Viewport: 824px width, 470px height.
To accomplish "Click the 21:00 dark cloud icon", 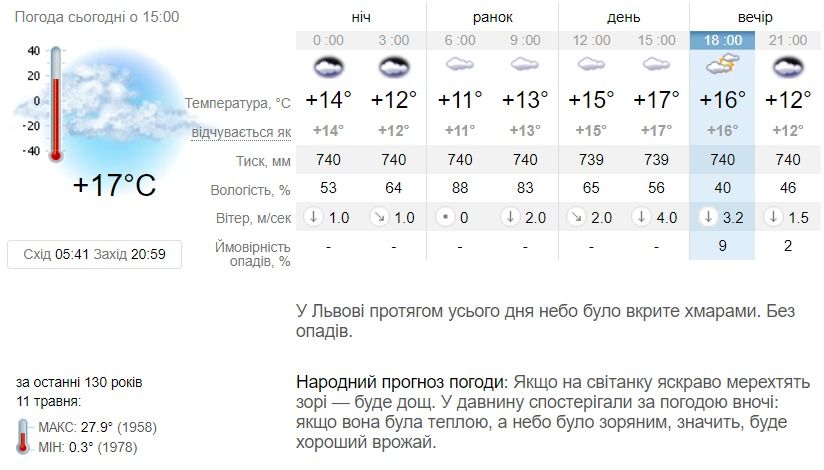I will pos(788,66).
